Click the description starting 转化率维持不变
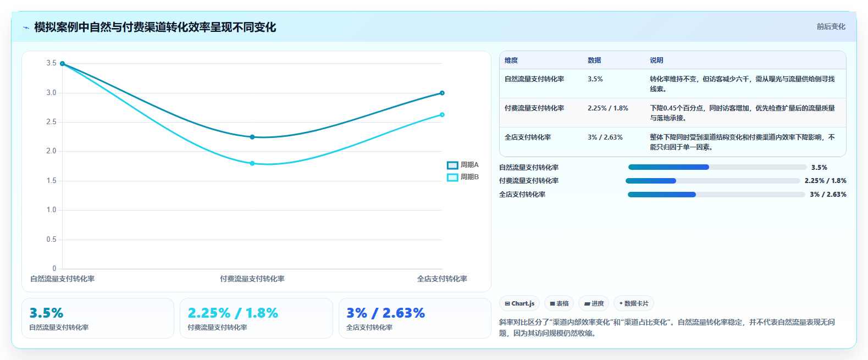The width and height of the screenshot is (868, 360). tap(742, 84)
